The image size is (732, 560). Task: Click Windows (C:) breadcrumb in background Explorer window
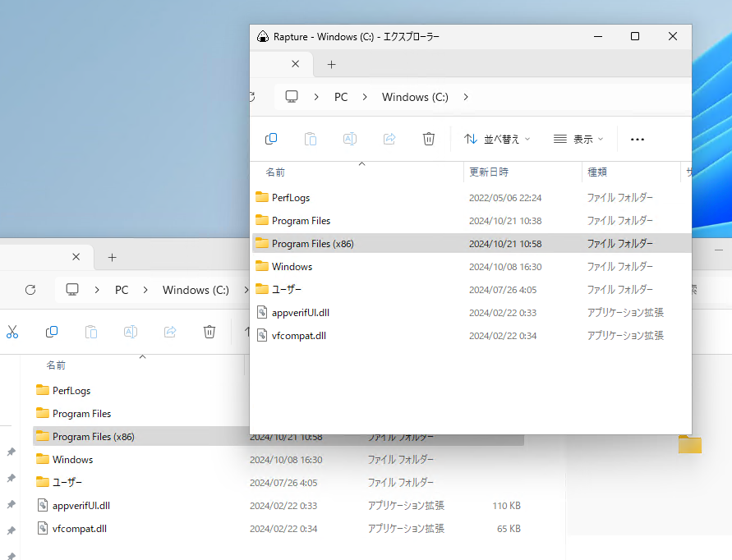(x=196, y=291)
